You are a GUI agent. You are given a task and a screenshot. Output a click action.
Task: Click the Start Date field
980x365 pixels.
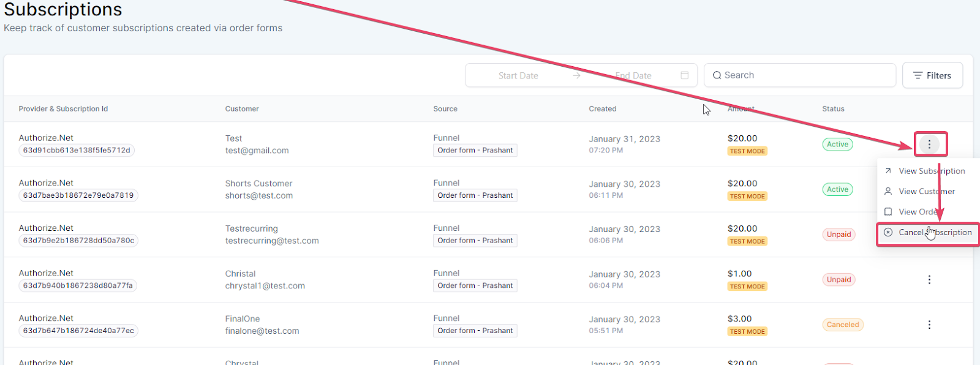pyautogui.click(x=518, y=76)
